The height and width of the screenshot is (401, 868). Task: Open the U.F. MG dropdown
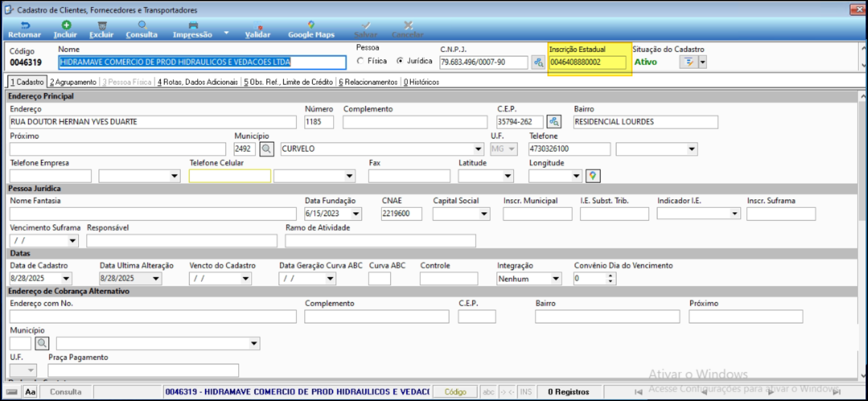(x=511, y=149)
